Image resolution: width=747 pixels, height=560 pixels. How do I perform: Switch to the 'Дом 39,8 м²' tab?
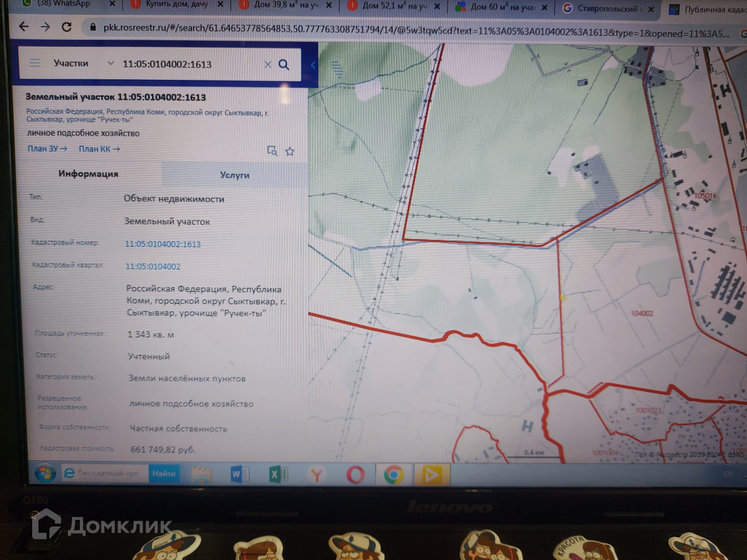(x=286, y=5)
